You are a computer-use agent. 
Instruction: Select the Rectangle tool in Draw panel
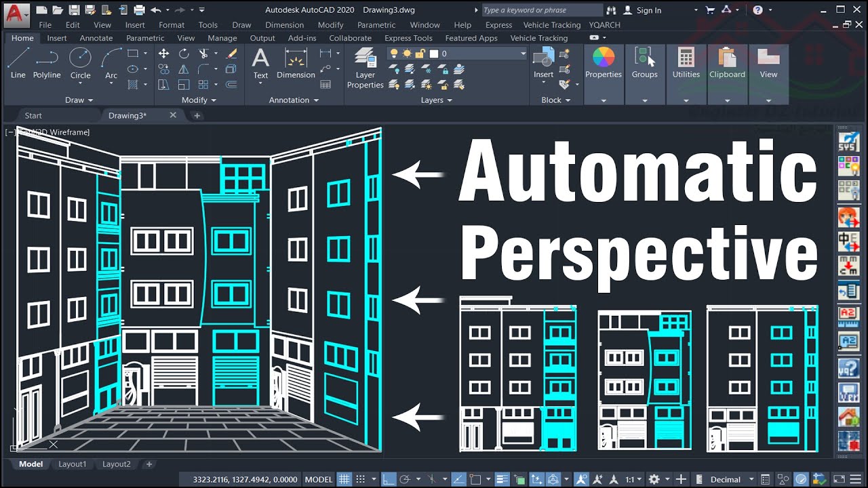133,54
